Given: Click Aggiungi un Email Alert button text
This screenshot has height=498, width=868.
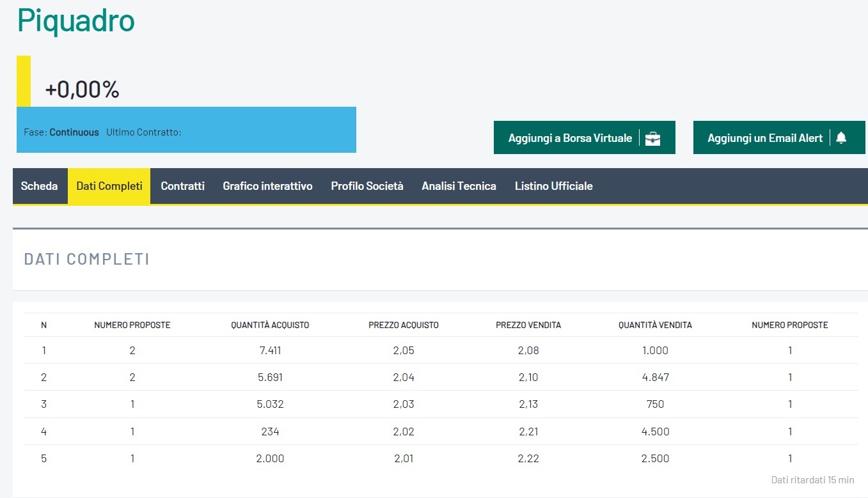Looking at the screenshot, I should (765, 138).
